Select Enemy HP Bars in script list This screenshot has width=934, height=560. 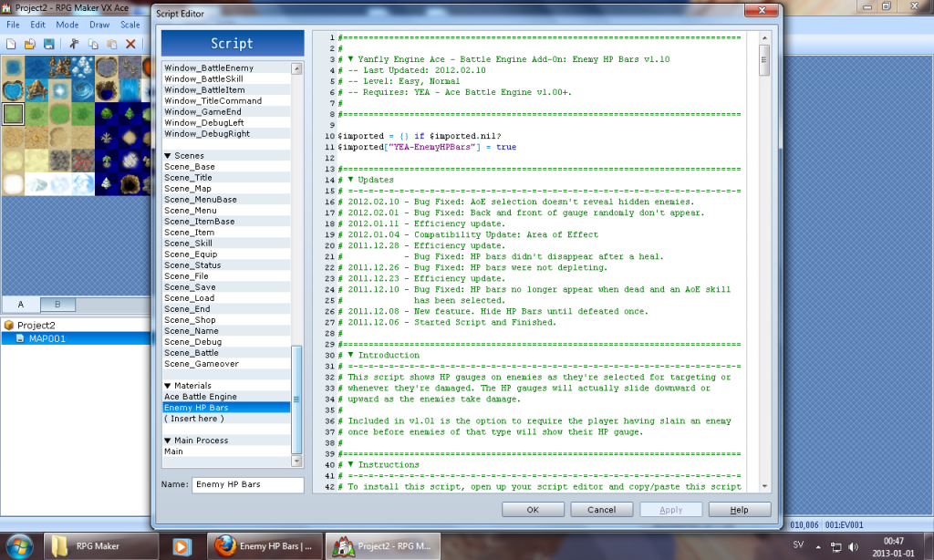(x=226, y=408)
